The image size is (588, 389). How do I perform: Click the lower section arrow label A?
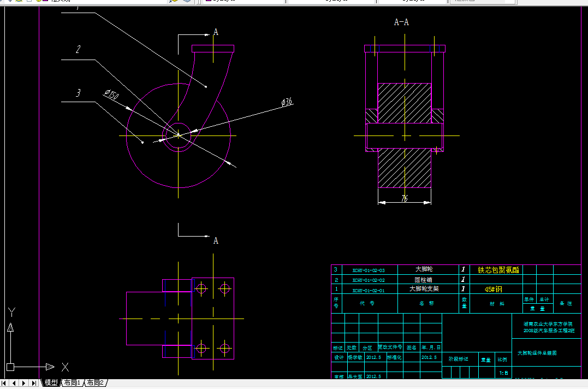click(216, 241)
